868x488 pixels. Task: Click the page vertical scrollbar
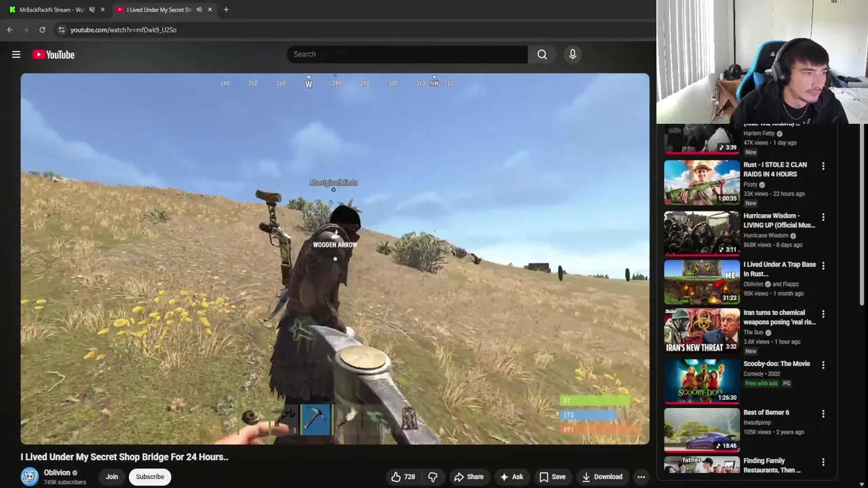(863, 213)
